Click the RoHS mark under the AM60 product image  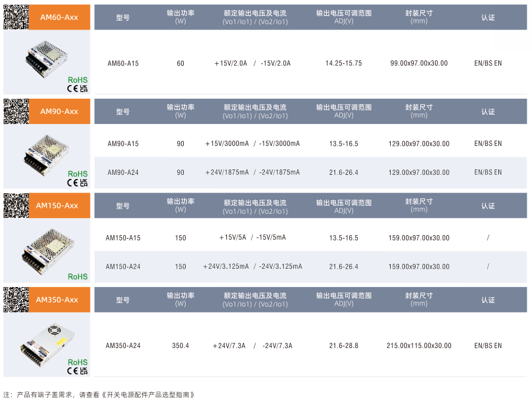click(77, 80)
